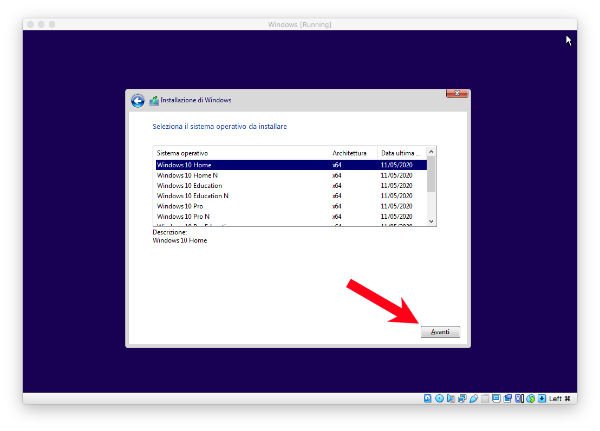Click the USB devices indicator
The image size is (600, 431).
click(474, 398)
